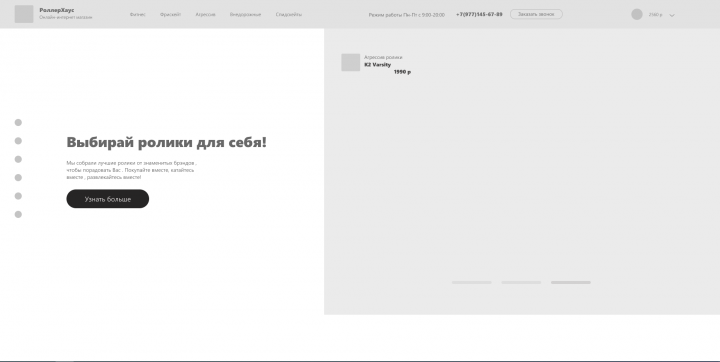Expand the cart dropdown chevron in header

tap(672, 15)
